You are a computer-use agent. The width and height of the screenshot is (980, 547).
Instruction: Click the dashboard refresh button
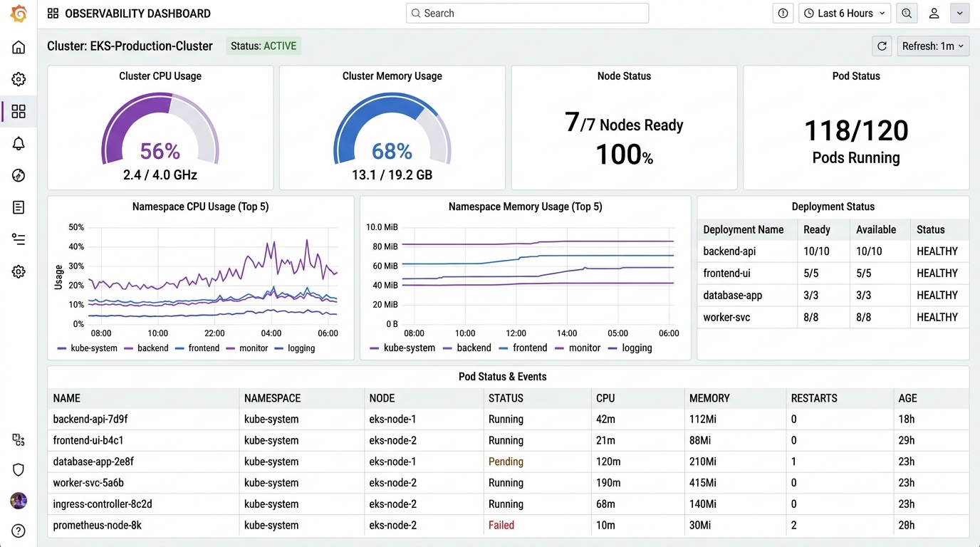[882, 46]
